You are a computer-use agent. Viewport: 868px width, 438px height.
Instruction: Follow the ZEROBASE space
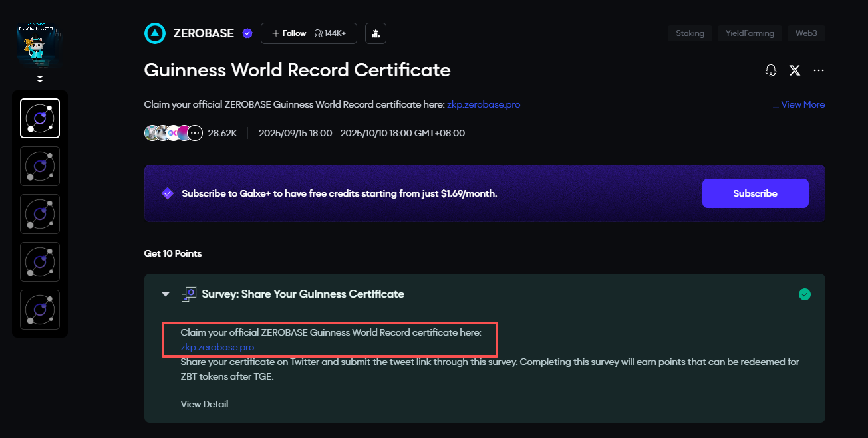[289, 33]
